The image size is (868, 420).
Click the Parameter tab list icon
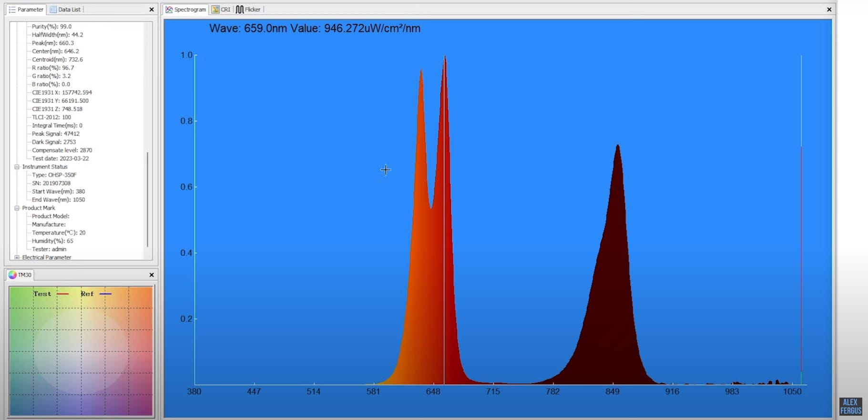point(12,10)
